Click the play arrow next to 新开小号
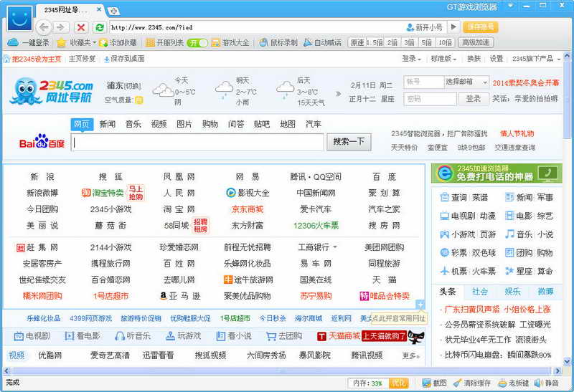 453,27
